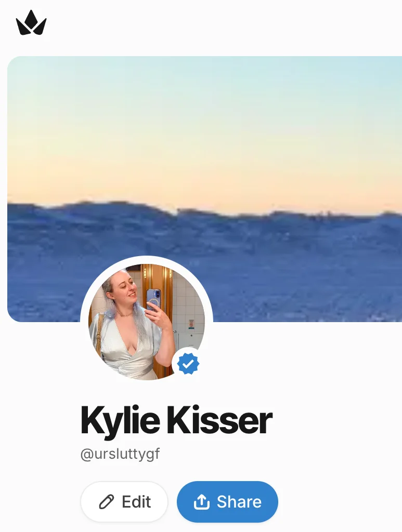Click the @ username handle under the name

120,454
